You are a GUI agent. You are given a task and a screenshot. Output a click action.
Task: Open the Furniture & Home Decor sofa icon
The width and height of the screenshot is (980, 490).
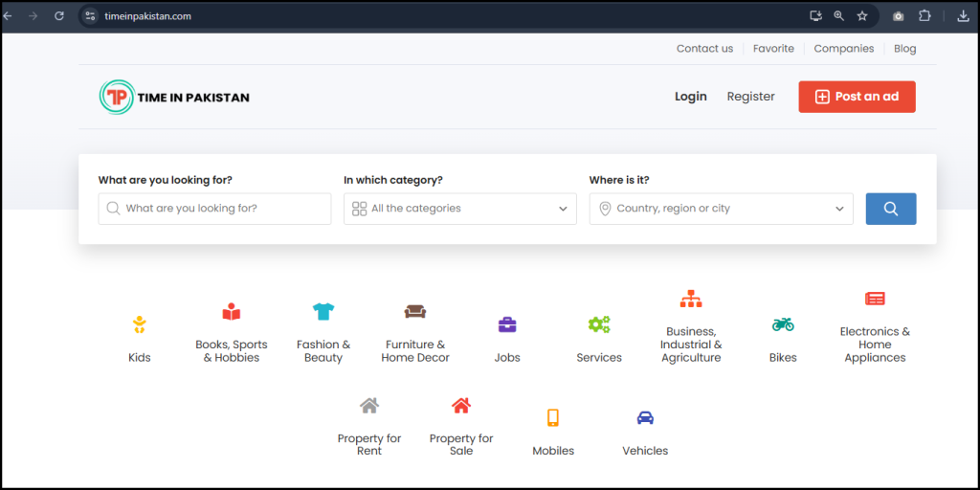pyautogui.click(x=415, y=312)
